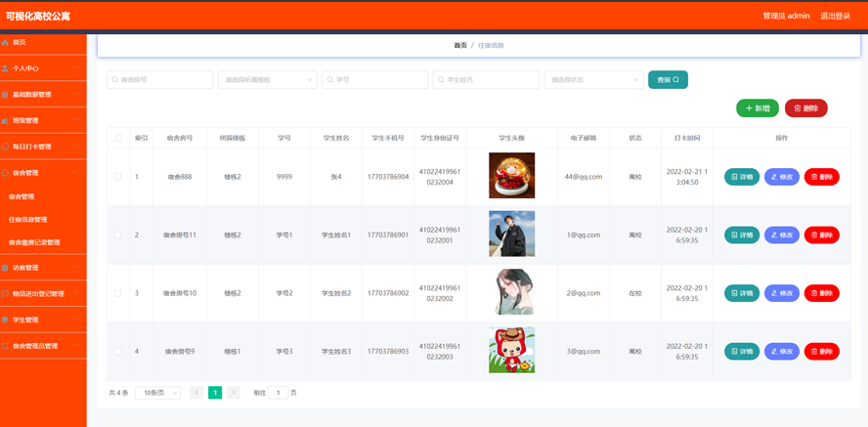The image size is (868, 427).
Task: Click the flower globe avatar of 张4
Action: [x=511, y=175]
